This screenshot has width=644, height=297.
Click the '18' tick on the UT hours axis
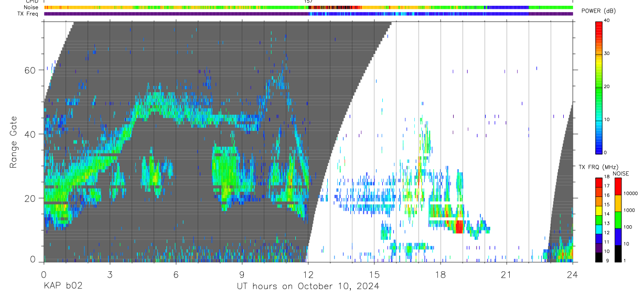[x=441, y=274]
